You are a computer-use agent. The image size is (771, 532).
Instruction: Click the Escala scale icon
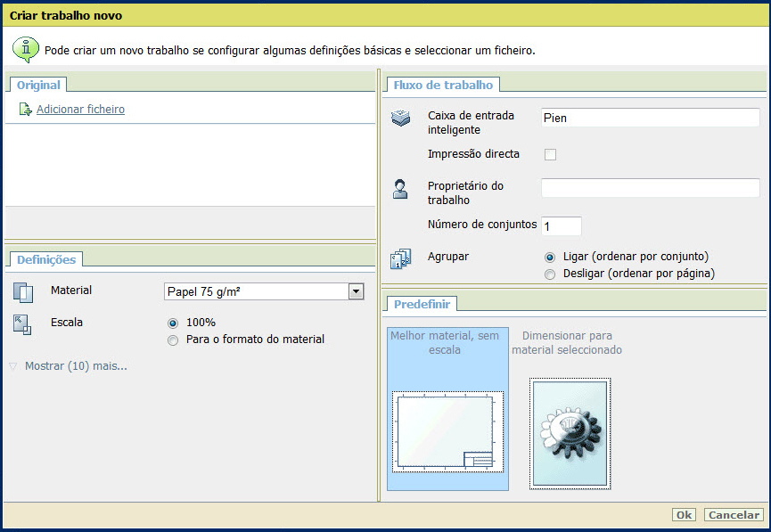click(x=23, y=324)
